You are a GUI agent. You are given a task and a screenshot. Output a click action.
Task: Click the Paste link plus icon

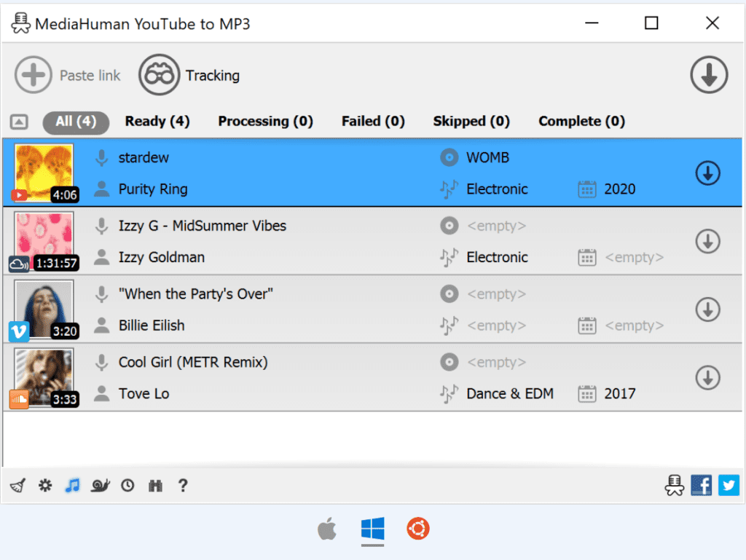(34, 75)
